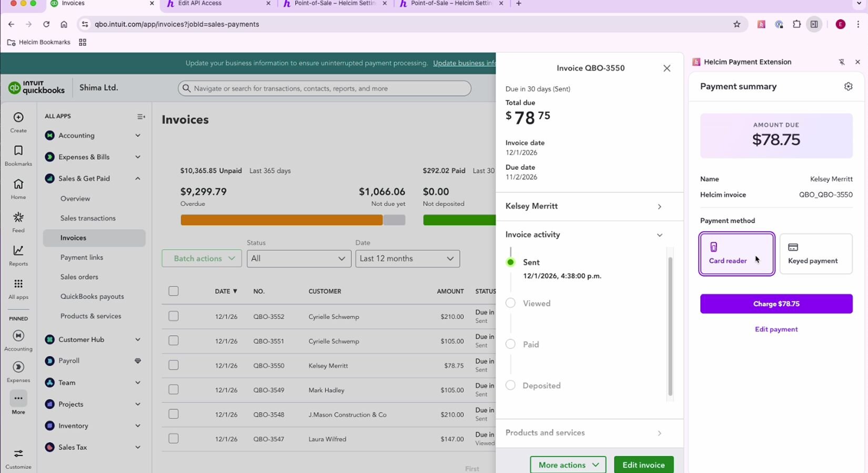Click the invoice activity vertical scrollbar

coord(670,326)
